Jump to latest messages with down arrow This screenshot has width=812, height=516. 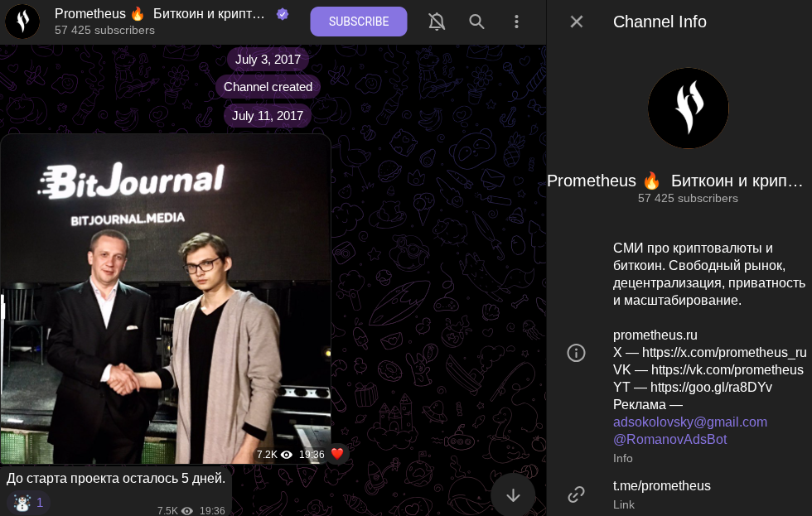pyautogui.click(x=513, y=495)
